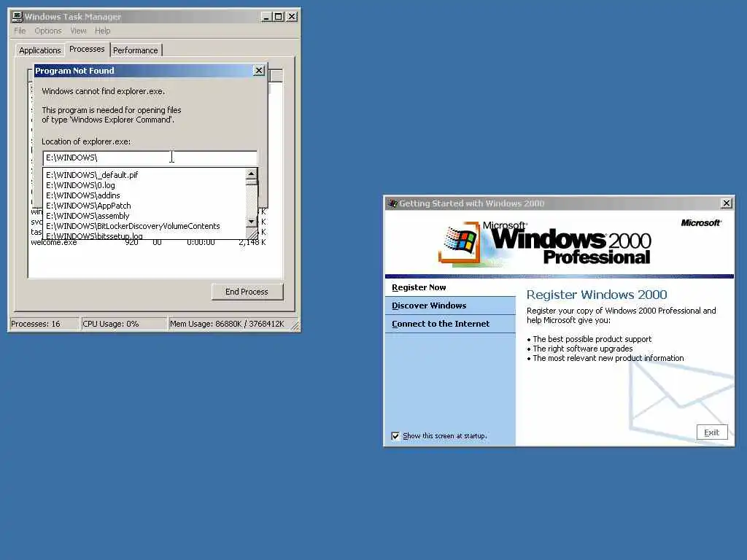This screenshot has width=747, height=560.
Task: Close the Program Not Found dialog
Action: tap(259, 71)
